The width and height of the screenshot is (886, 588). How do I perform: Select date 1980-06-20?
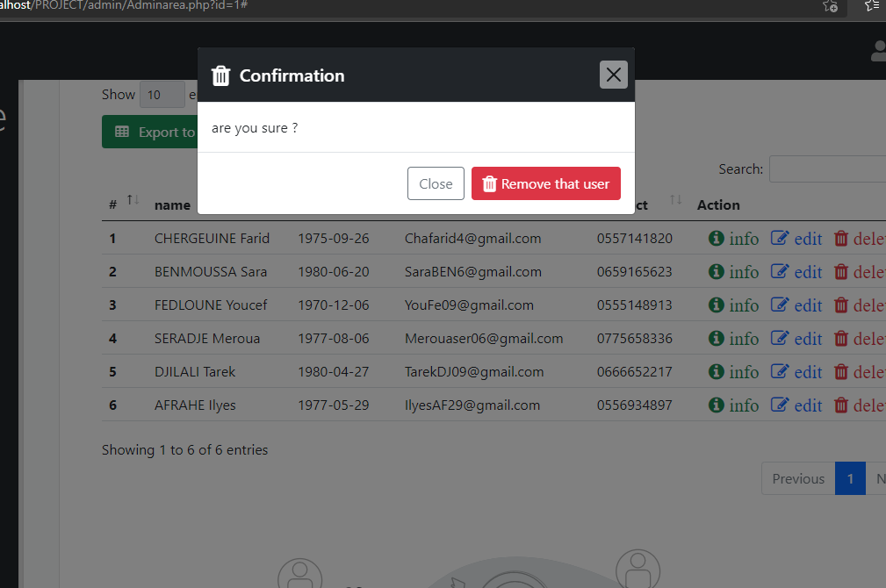(x=334, y=272)
